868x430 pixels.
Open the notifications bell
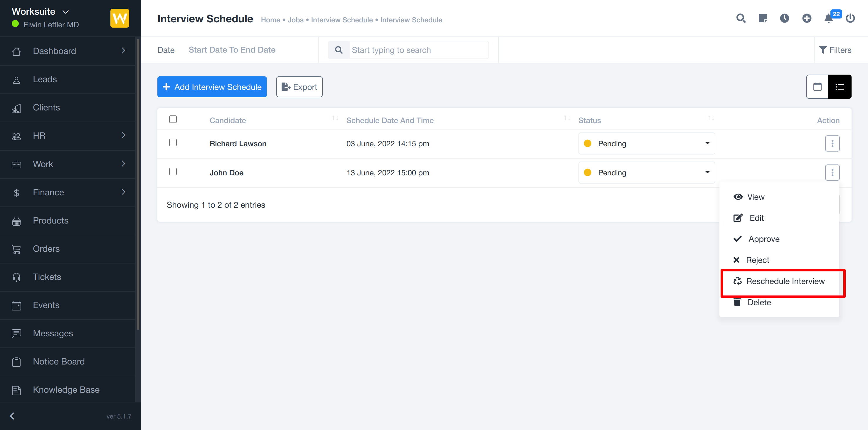[829, 18]
